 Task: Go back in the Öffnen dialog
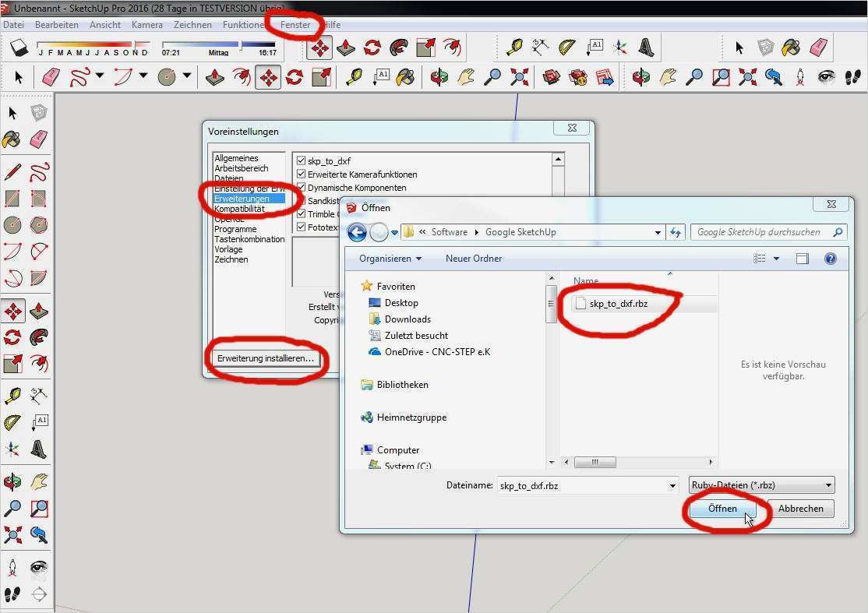pos(357,232)
